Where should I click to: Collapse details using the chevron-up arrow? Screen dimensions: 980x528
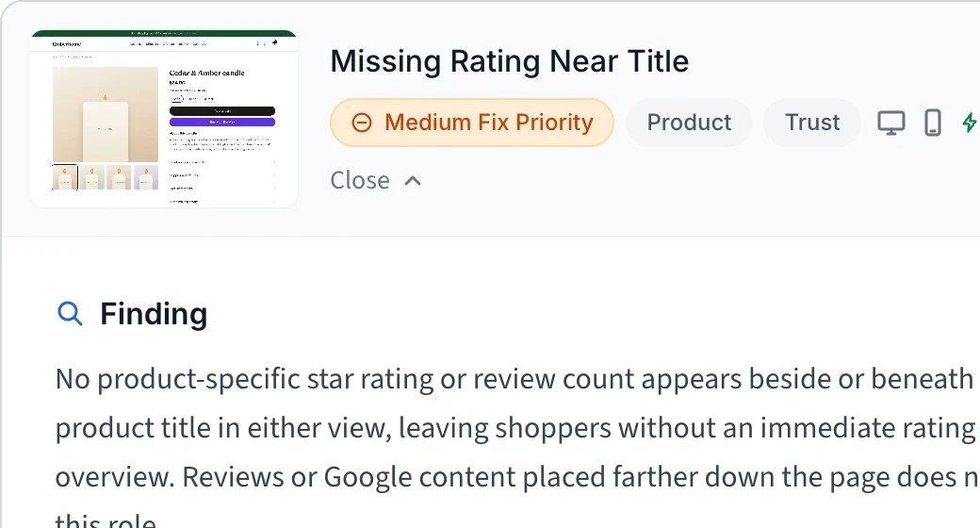click(413, 181)
